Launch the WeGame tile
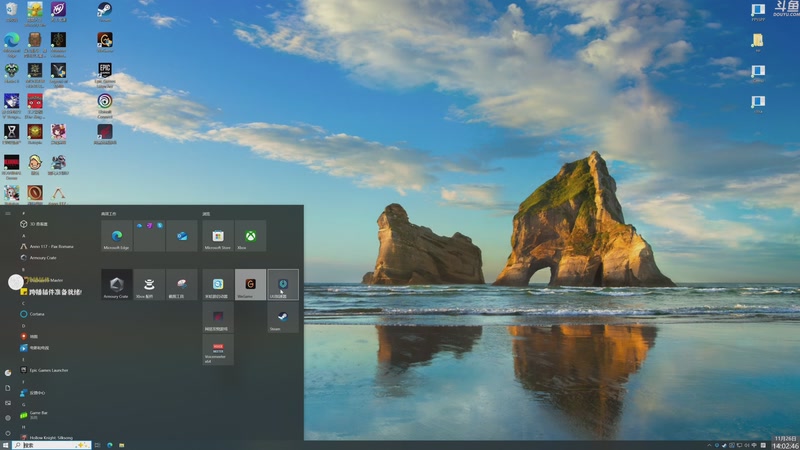This screenshot has height=450, width=800. click(250, 284)
